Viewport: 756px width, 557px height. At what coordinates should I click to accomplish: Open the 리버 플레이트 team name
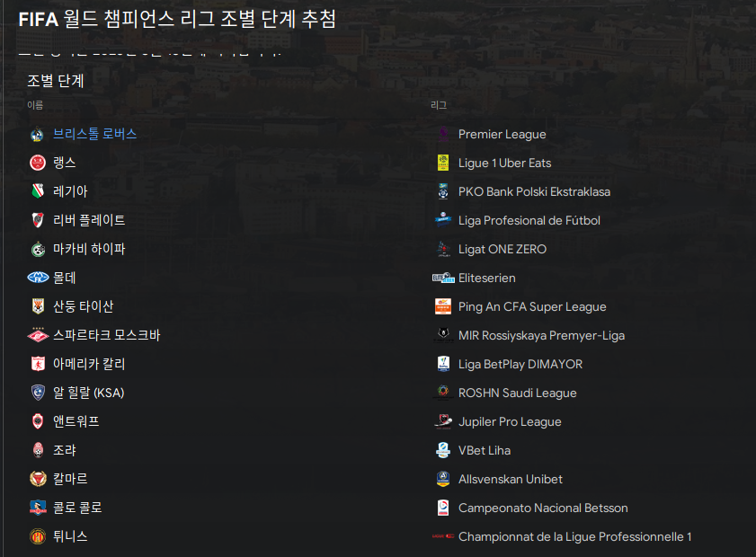[x=89, y=220]
